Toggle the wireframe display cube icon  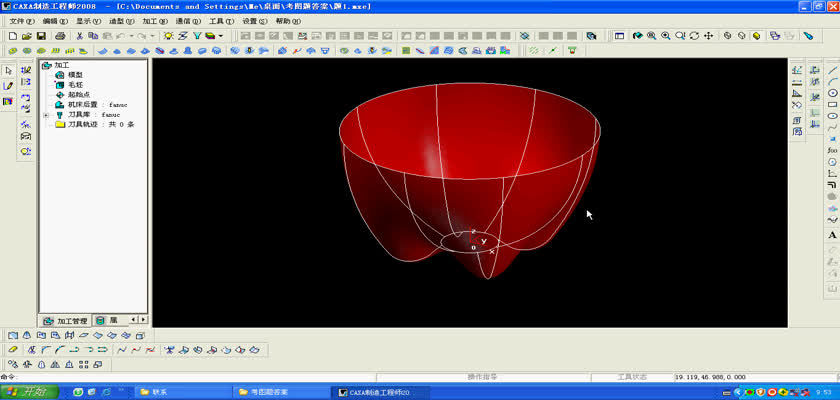[x=728, y=36]
